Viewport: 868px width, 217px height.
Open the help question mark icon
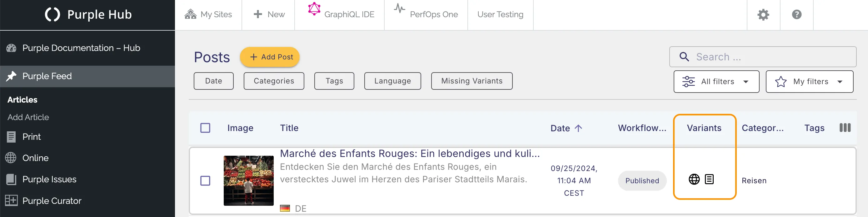pos(796,14)
